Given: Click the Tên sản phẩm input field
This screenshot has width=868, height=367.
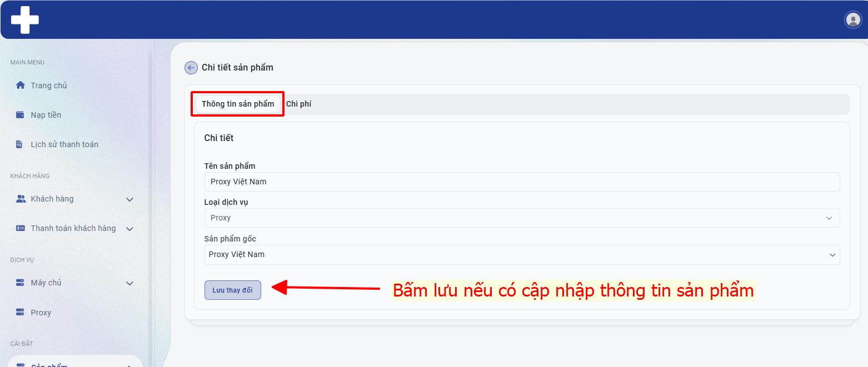Looking at the screenshot, I should [522, 182].
